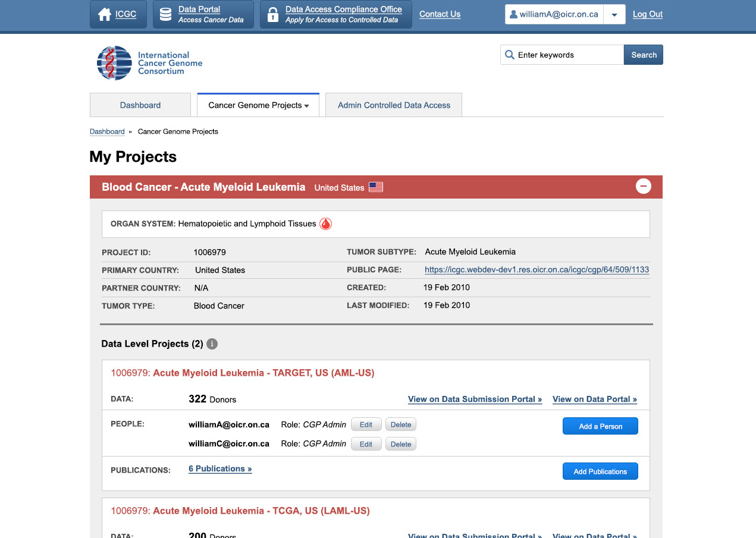756x538 pixels.
Task: Delete williamC@oicr.on.ca from project
Action: (x=401, y=444)
